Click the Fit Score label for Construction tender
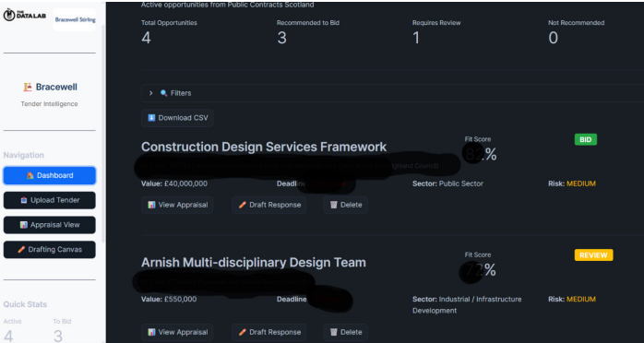The height and width of the screenshot is (343, 644). [478, 139]
